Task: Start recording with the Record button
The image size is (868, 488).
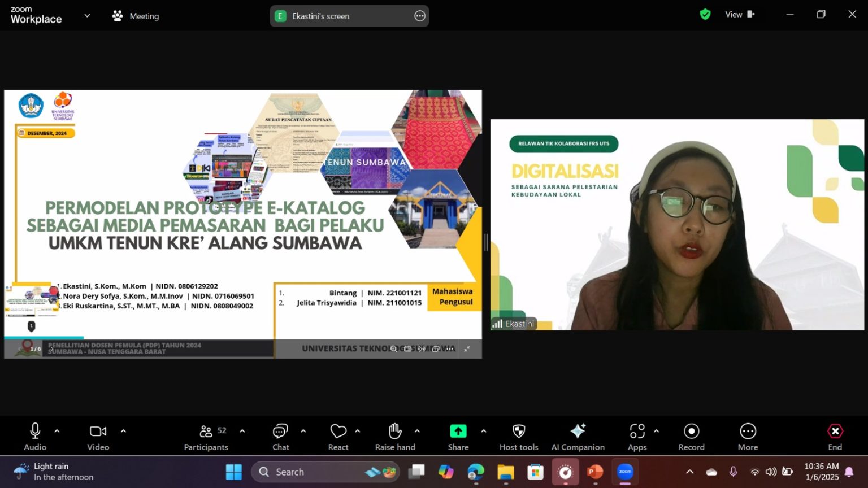Action: click(x=691, y=437)
